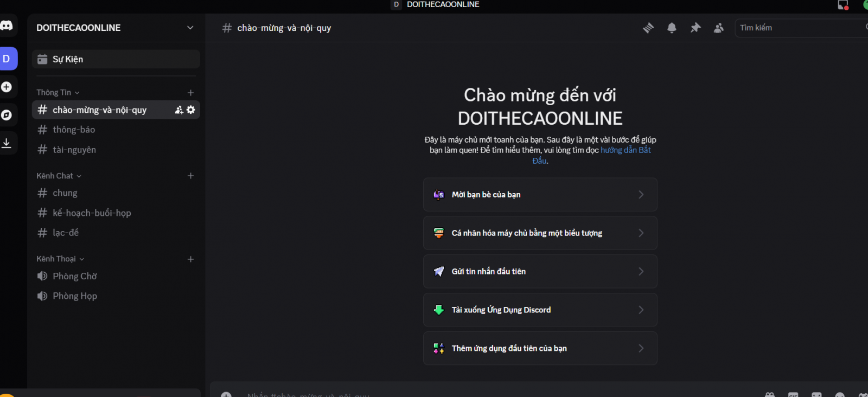Click the invite friends purple icon
868x397 pixels.
pyautogui.click(x=439, y=195)
